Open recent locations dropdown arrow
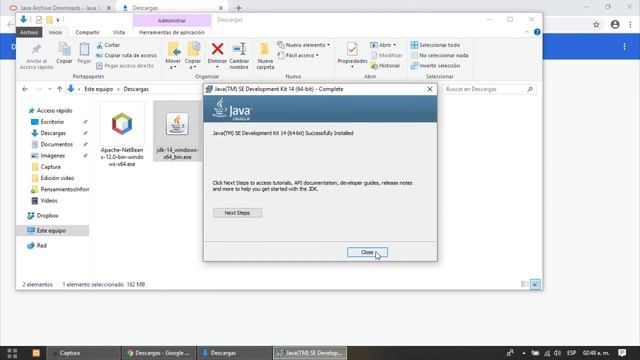 49,89
